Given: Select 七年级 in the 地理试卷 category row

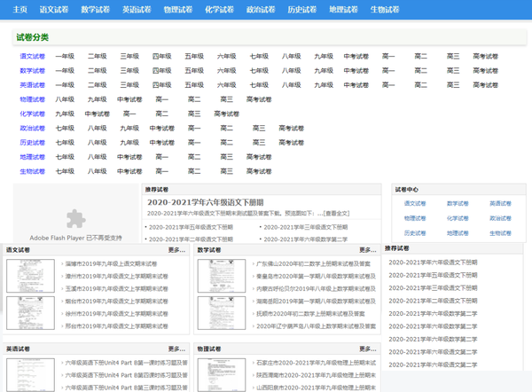Looking at the screenshot, I should [65, 157].
